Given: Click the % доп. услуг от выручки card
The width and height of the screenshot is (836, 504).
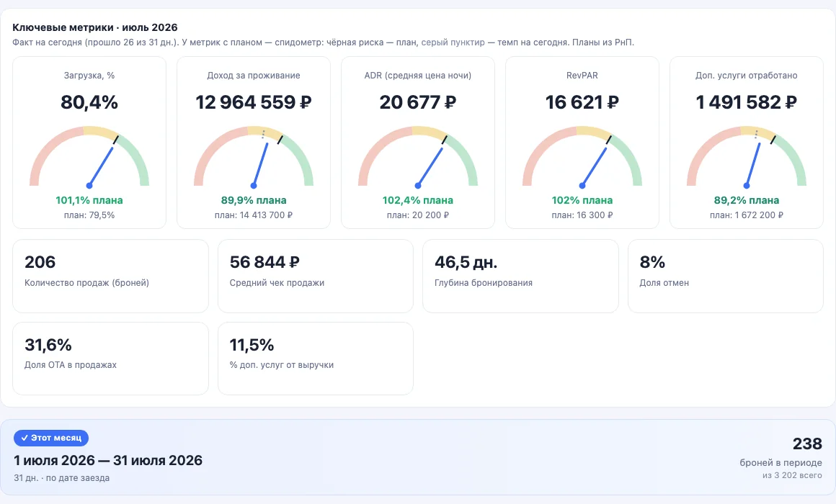Looking at the screenshot, I should pos(316,359).
